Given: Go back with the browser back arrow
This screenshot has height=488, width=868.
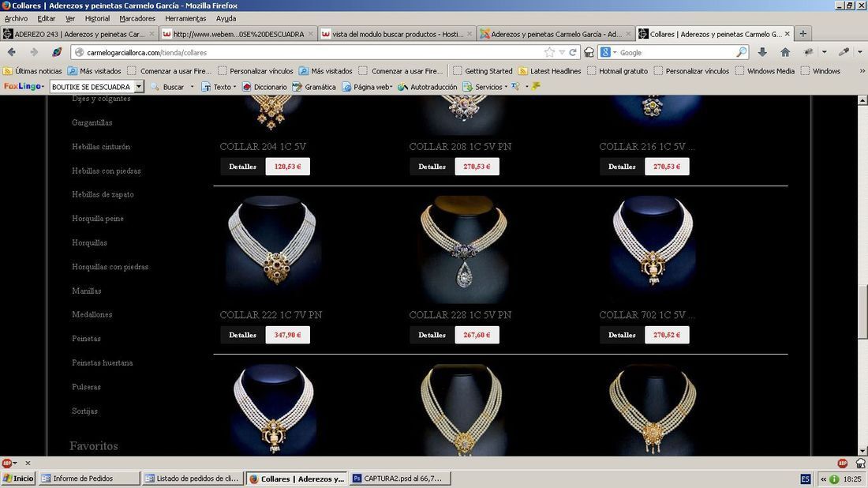Looking at the screenshot, I should [x=12, y=52].
